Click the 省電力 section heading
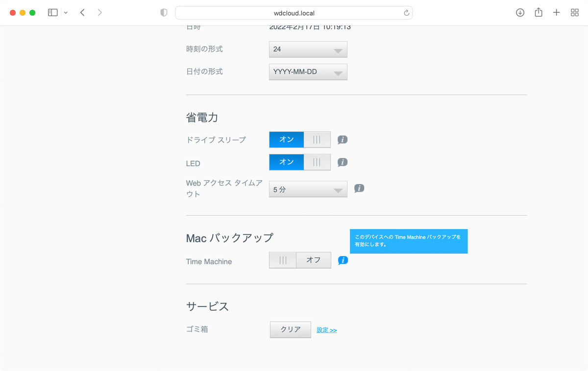The height and width of the screenshot is (371, 588). point(202,117)
